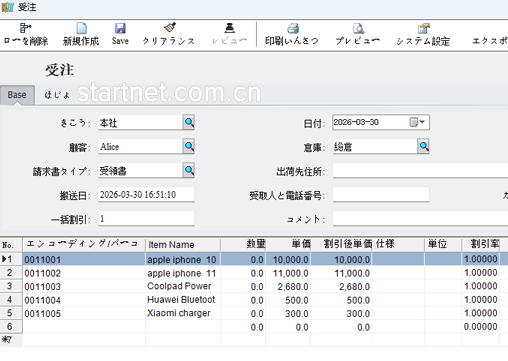508x361 pixels.
Task: Switch to the Base tab
Action: (x=17, y=95)
